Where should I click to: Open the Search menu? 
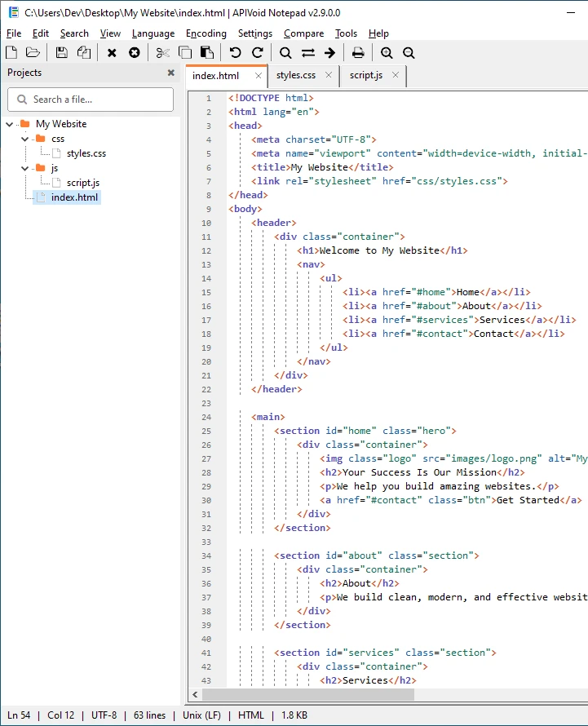tap(74, 33)
